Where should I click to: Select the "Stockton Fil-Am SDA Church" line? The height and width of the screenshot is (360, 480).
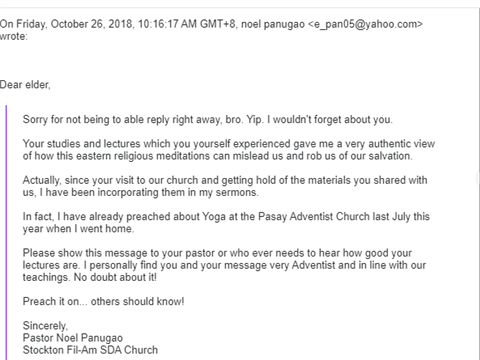90,350
